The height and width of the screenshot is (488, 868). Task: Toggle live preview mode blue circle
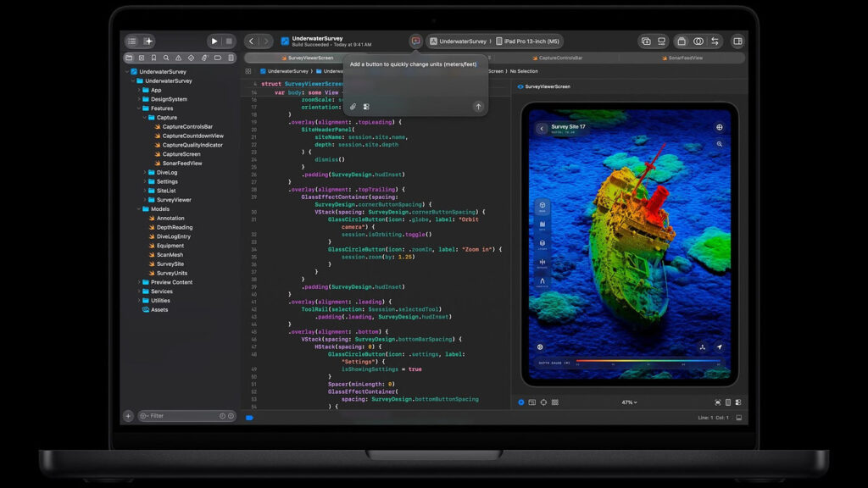point(521,402)
